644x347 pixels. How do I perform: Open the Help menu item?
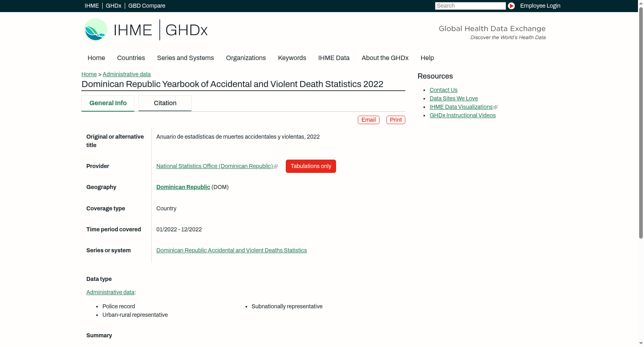[427, 58]
